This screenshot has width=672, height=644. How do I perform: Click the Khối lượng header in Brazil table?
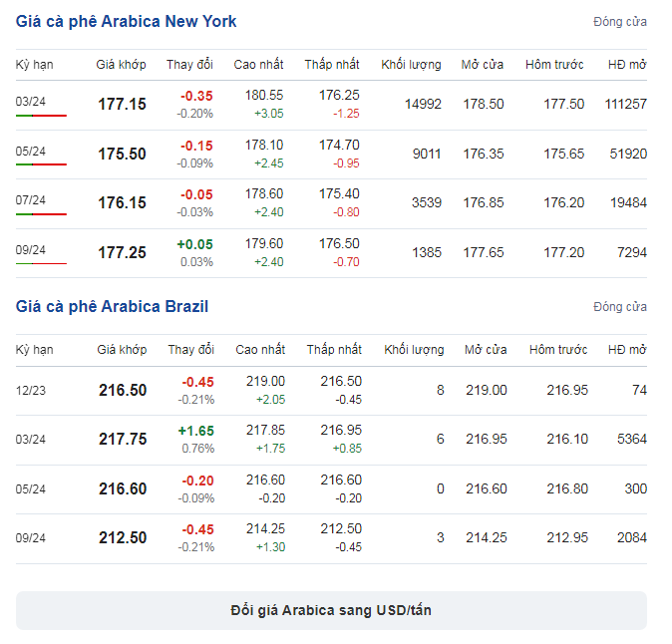[414, 350]
